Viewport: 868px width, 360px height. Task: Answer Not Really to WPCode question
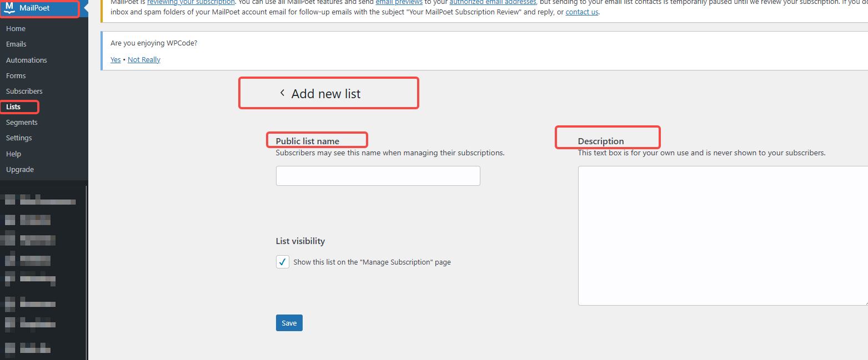tap(144, 59)
